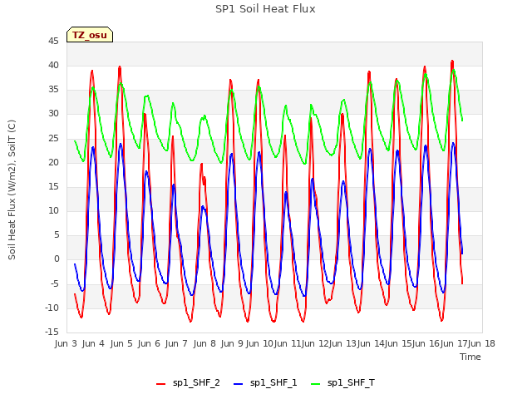532x399 pixels.
Task: Click the 45 y-axis tick label
Action: (53, 41)
